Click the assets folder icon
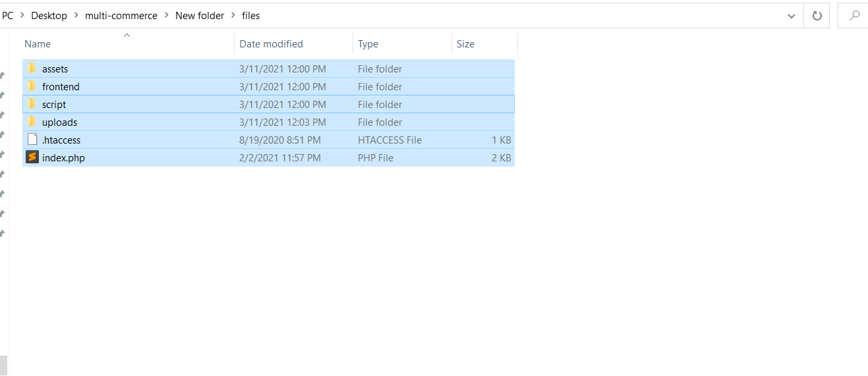868x376 pixels. click(x=32, y=68)
